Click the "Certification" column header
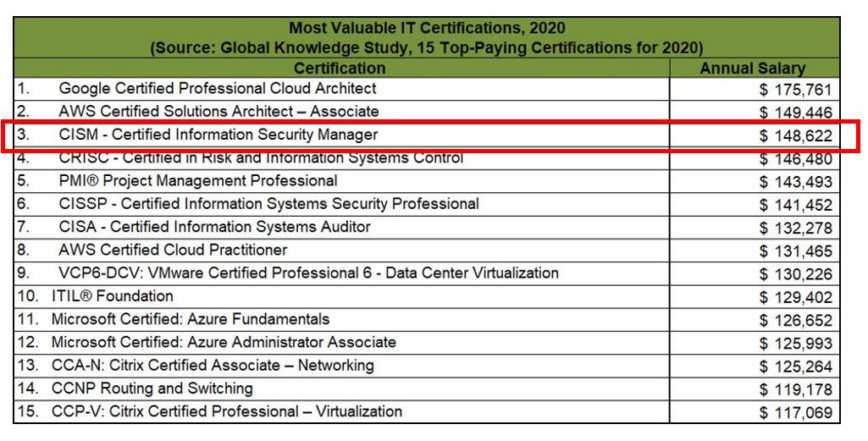 point(340,68)
